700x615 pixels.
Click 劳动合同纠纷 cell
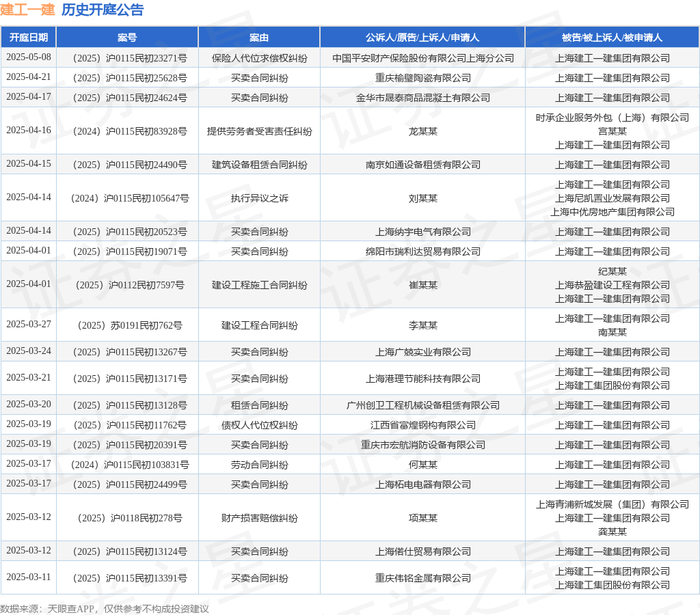click(x=259, y=465)
